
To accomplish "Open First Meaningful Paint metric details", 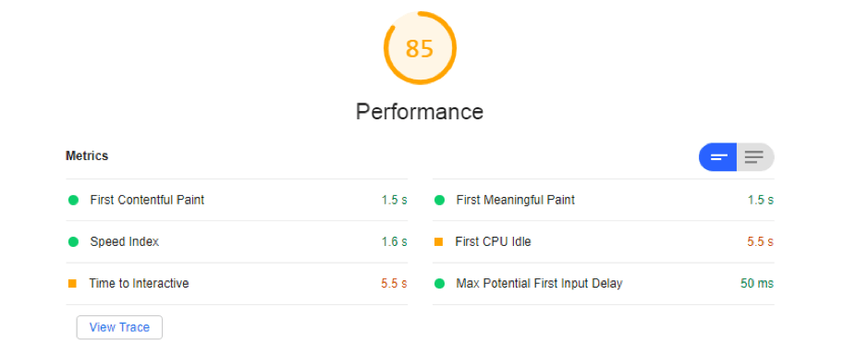I will pyautogui.click(x=604, y=200).
